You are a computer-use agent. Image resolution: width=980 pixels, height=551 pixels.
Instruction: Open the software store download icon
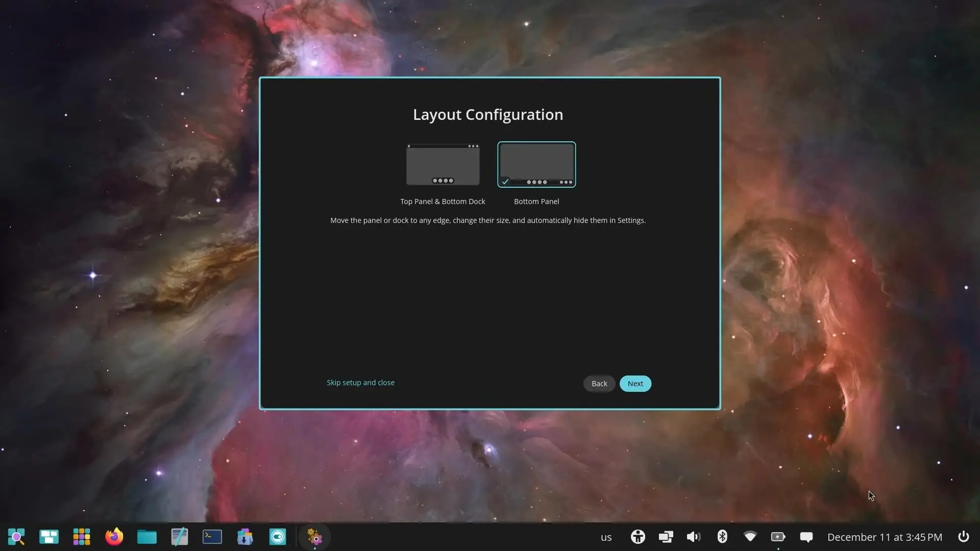pyautogui.click(x=245, y=537)
